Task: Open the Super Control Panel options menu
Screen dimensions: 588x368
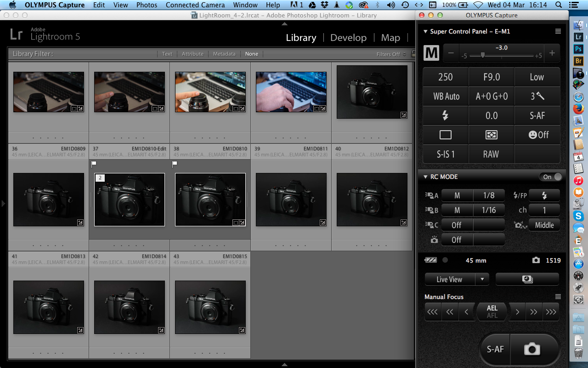Action: pos(558,31)
